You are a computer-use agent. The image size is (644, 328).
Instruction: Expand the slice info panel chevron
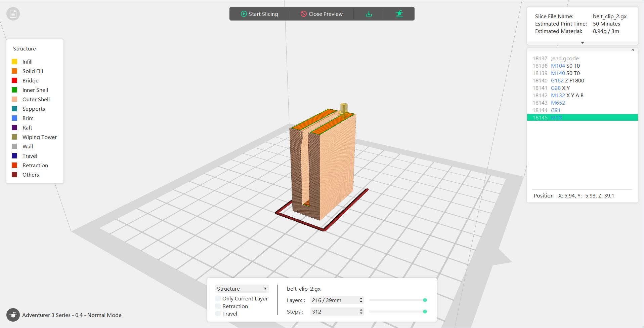[x=583, y=43]
